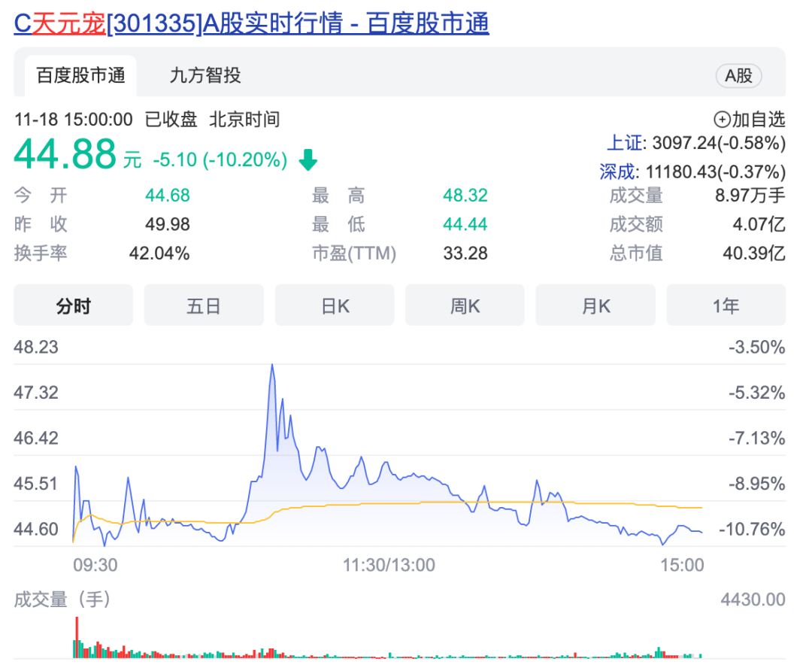Click the 成交量 value 8.97万手

click(750, 196)
